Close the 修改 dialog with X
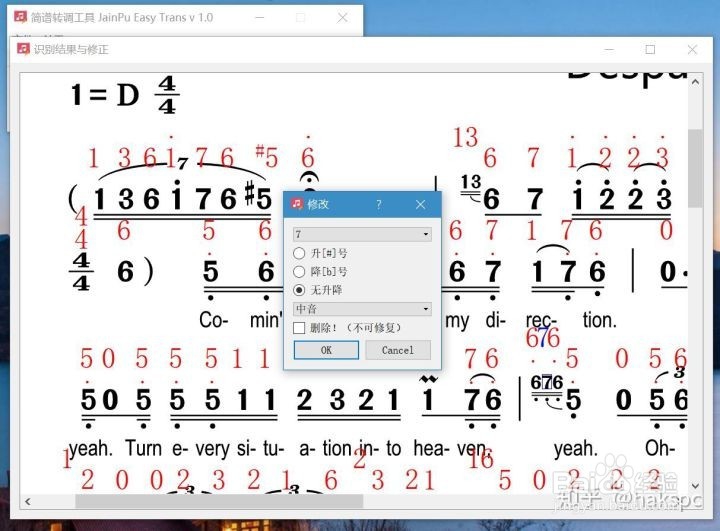Viewport: 720px width, 531px height. click(x=420, y=204)
